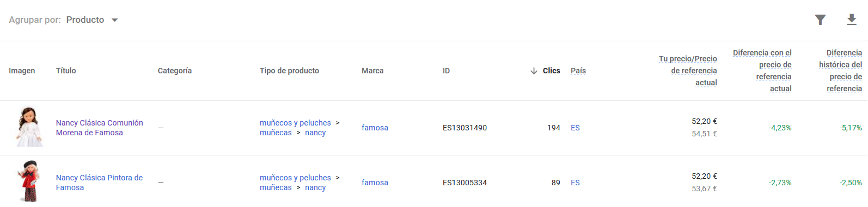The width and height of the screenshot is (868, 207).
Task: Open the filter funnel icon
Action: 820,20
